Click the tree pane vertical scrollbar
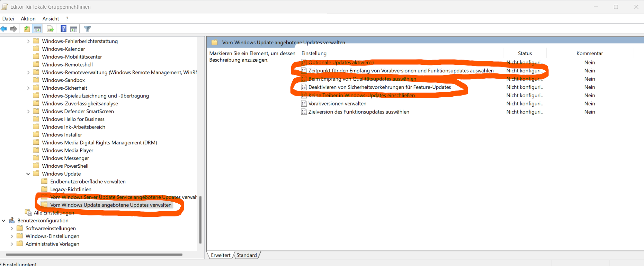The width and height of the screenshot is (644, 266). (x=200, y=220)
